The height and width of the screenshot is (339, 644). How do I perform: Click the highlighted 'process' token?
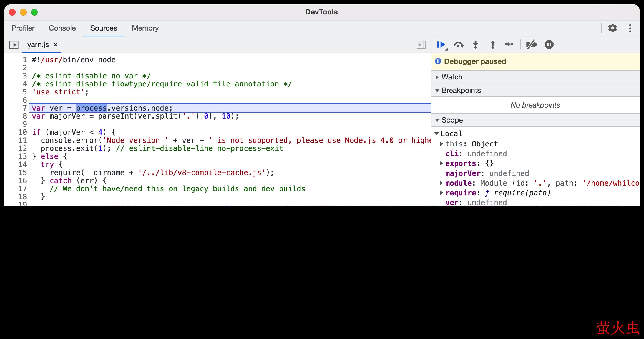click(91, 108)
